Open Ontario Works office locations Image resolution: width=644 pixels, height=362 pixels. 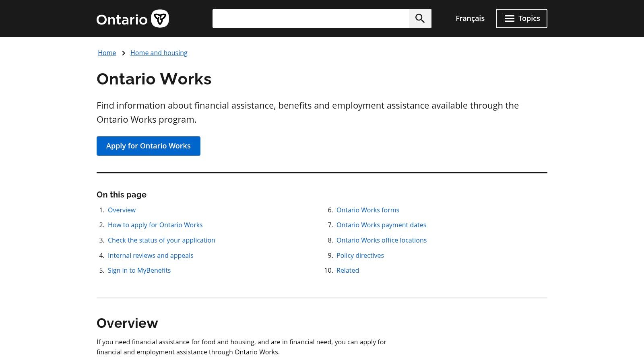pos(382,240)
